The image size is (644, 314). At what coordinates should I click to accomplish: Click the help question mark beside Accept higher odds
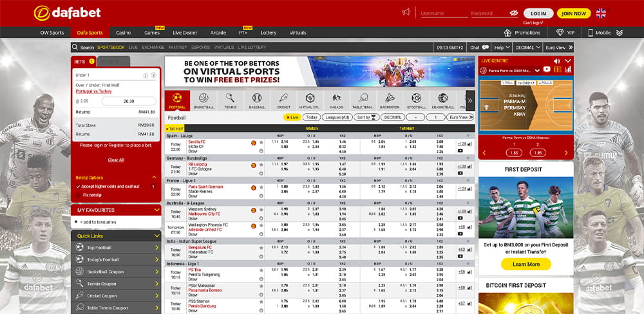153,187
